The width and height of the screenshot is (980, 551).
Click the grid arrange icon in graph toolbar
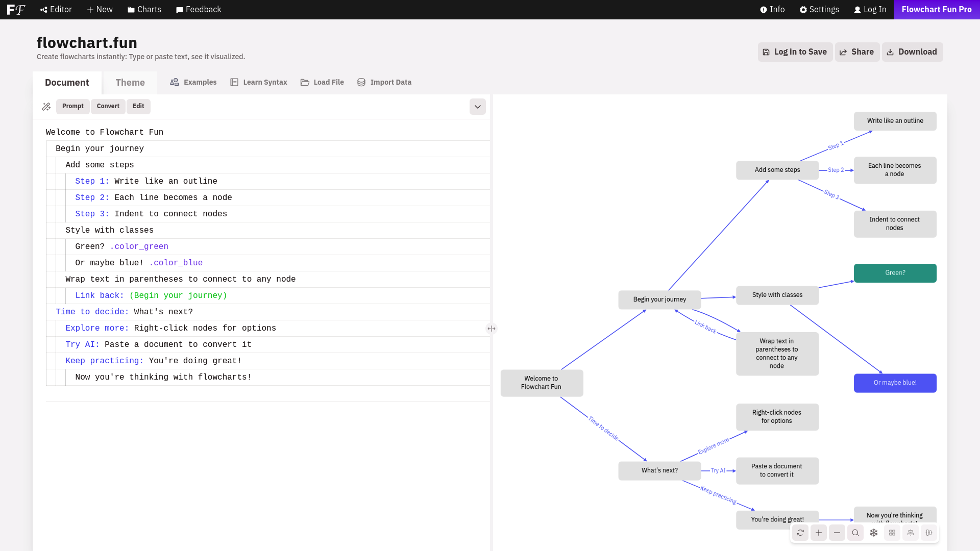coord(892,533)
